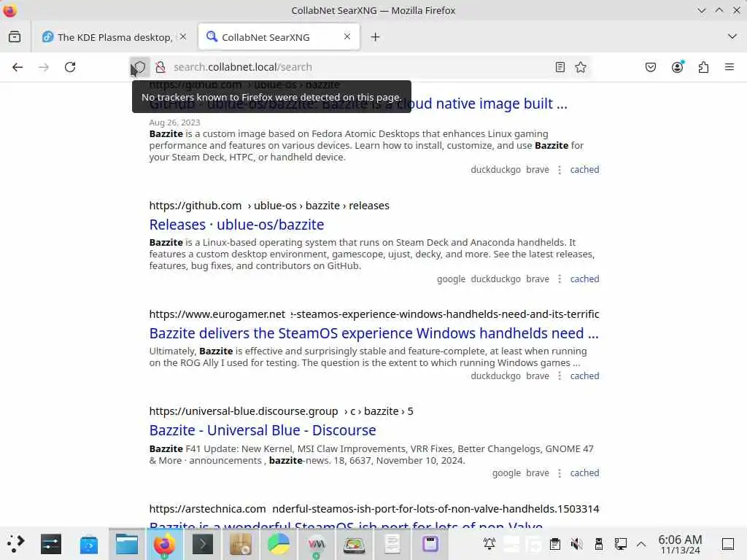Open a new tab with plus button
This screenshot has height=560, width=747.
click(x=376, y=36)
